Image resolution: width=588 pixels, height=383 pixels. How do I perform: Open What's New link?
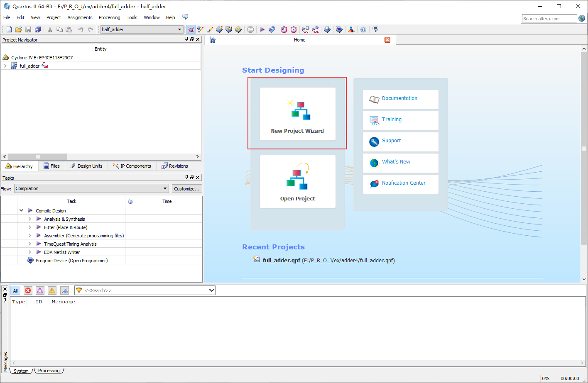[400, 163]
